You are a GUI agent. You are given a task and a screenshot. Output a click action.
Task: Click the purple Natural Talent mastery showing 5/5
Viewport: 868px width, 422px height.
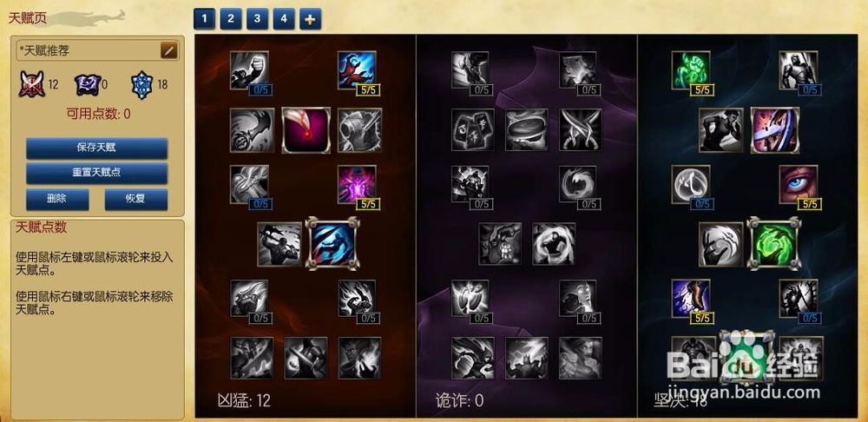coord(357,184)
